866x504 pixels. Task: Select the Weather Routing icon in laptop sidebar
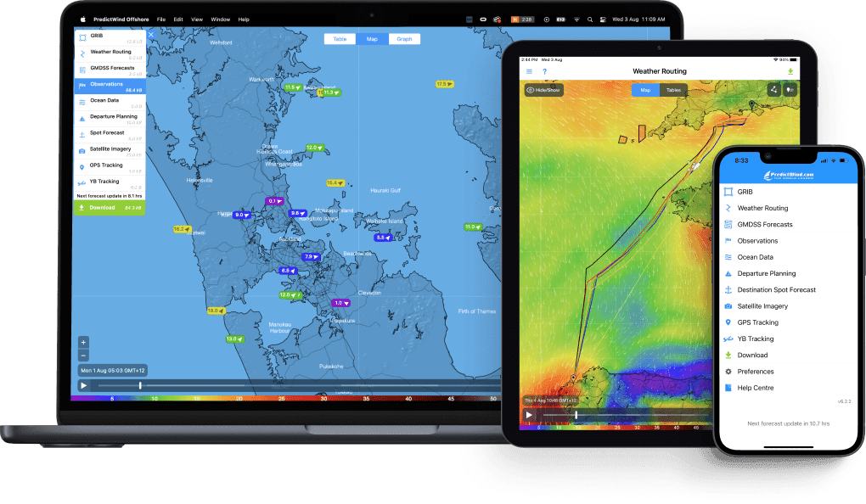83,52
